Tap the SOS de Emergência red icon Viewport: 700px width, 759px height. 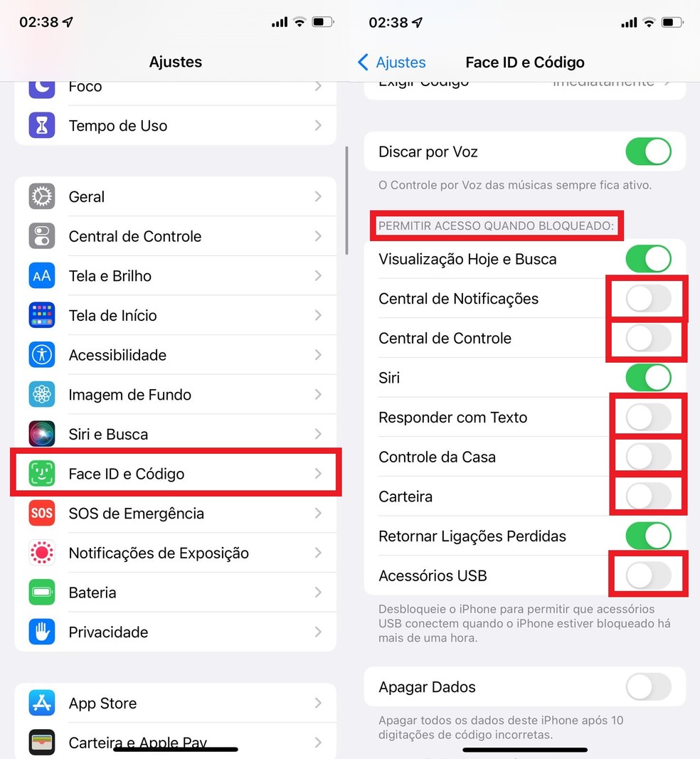(x=42, y=513)
